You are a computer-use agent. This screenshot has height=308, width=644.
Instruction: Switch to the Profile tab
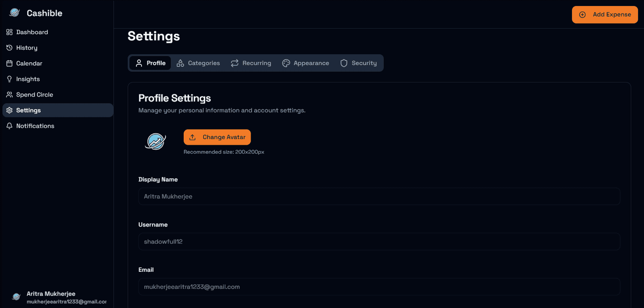coord(150,63)
